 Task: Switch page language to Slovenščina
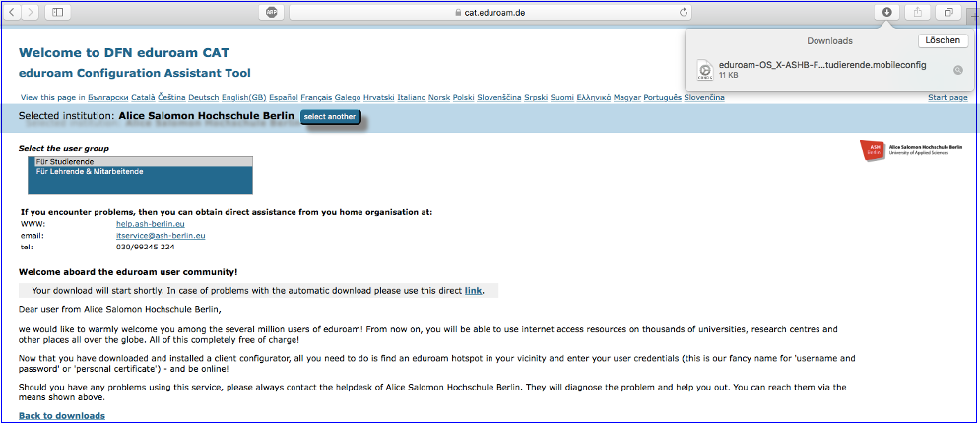click(500, 97)
